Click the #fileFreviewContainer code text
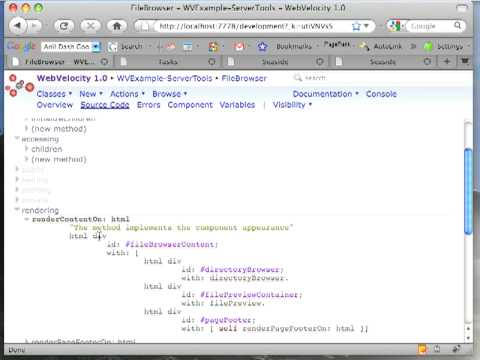This screenshot has height=360, width=480. 251,295
